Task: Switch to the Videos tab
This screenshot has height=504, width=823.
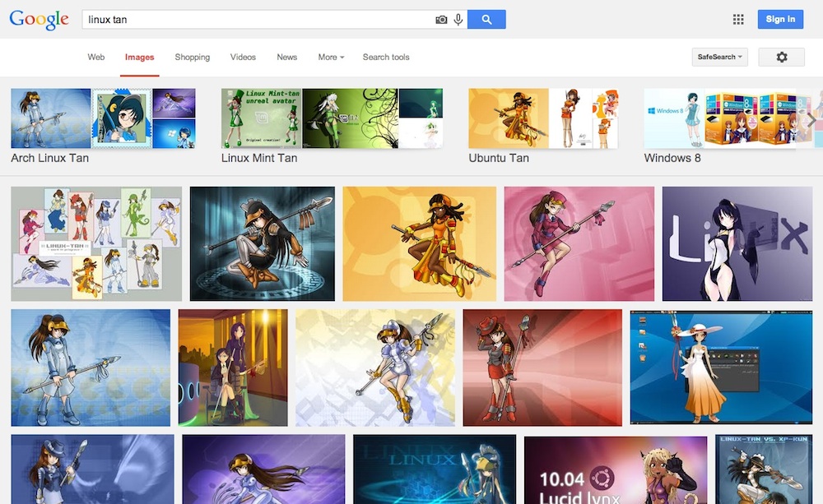Action: [x=243, y=58]
